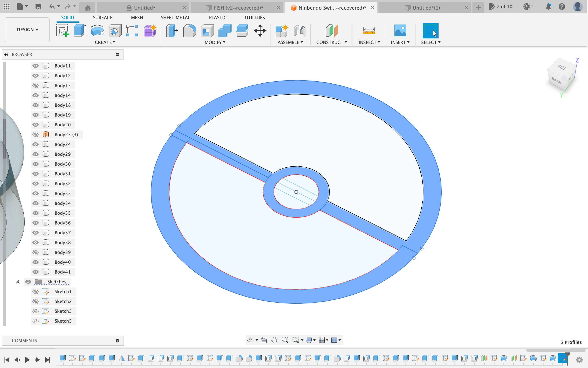The height and width of the screenshot is (368, 588).
Task: Click the Undo arrow
Action: click(x=52, y=7)
